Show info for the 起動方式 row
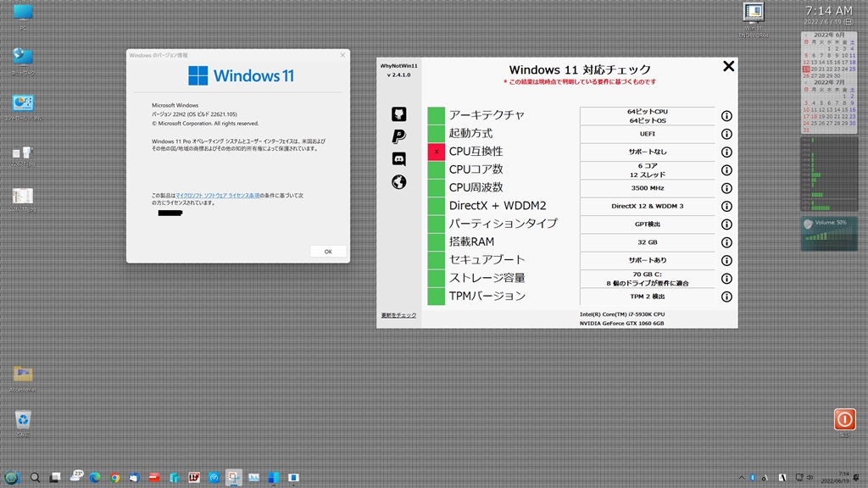868x488 pixels. click(x=726, y=134)
